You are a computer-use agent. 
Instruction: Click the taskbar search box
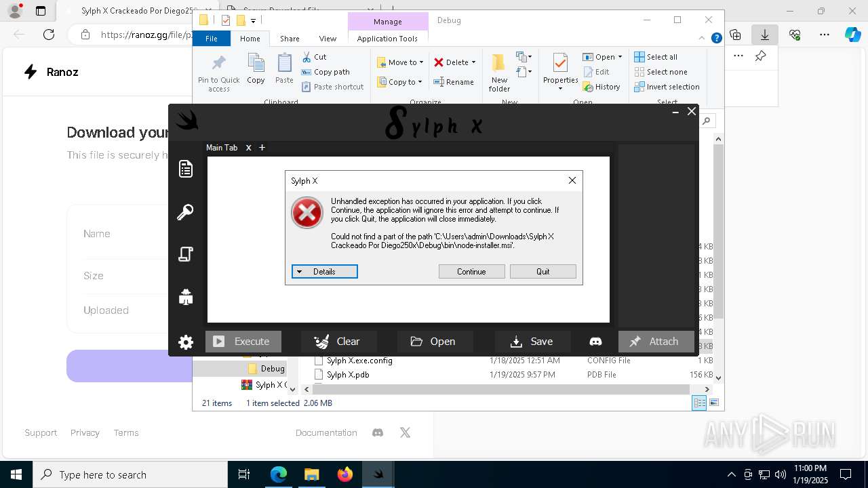coord(130,474)
